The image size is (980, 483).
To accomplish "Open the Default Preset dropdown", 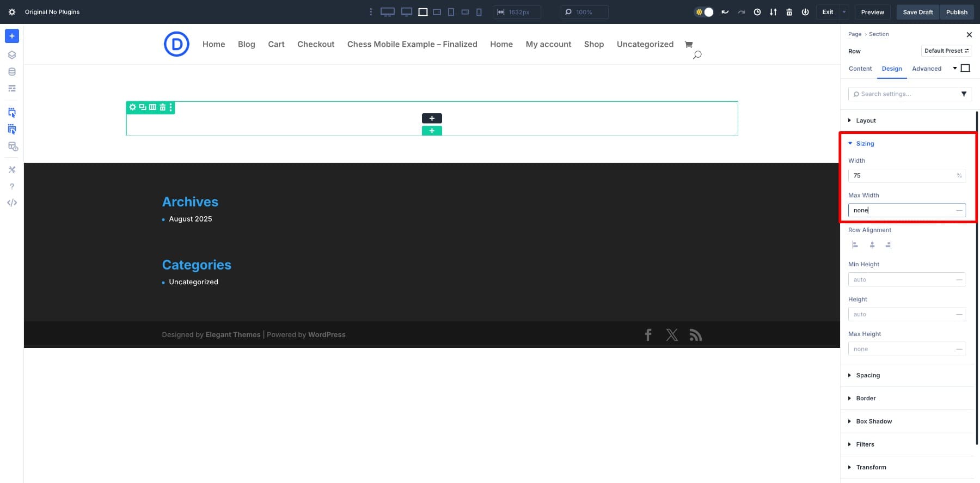I will click(946, 51).
